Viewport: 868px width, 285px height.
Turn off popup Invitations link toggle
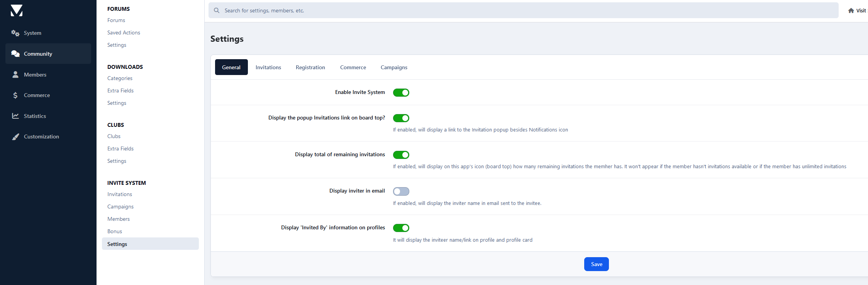(x=401, y=118)
